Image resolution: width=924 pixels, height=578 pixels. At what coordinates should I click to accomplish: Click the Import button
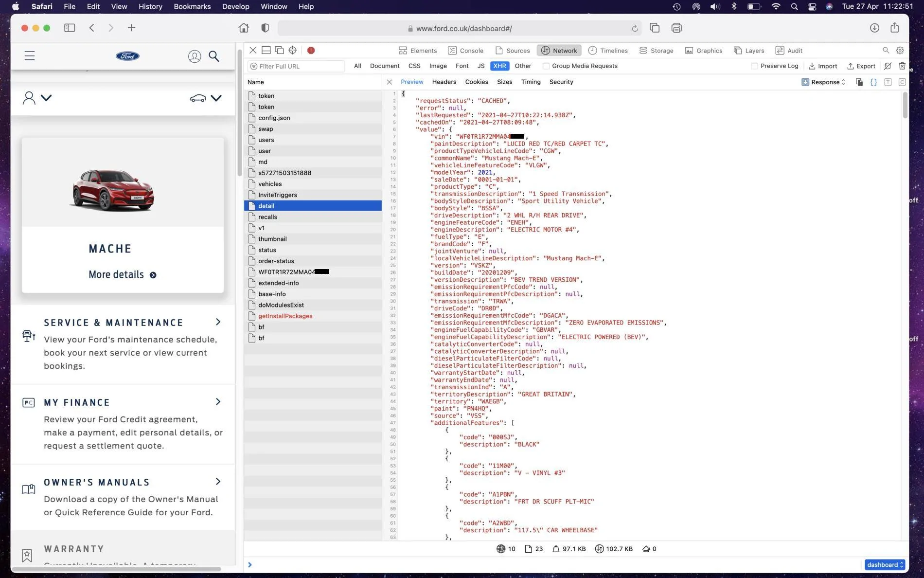pyautogui.click(x=823, y=66)
